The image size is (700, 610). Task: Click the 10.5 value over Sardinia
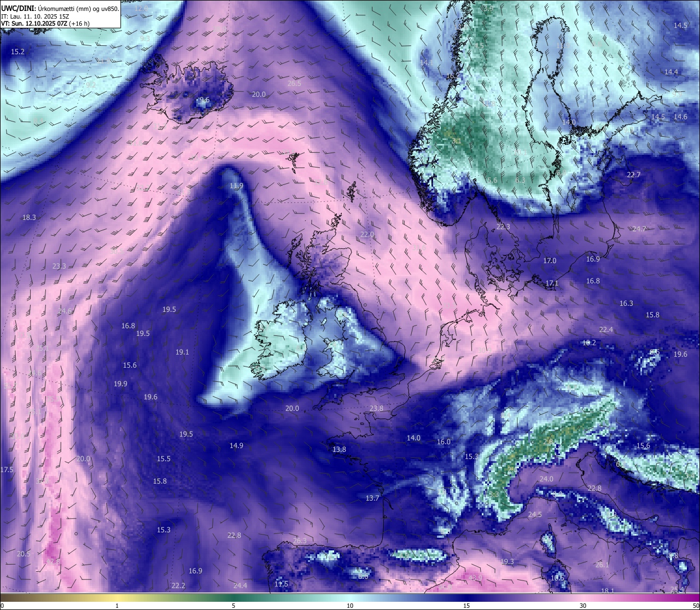pos(557,578)
